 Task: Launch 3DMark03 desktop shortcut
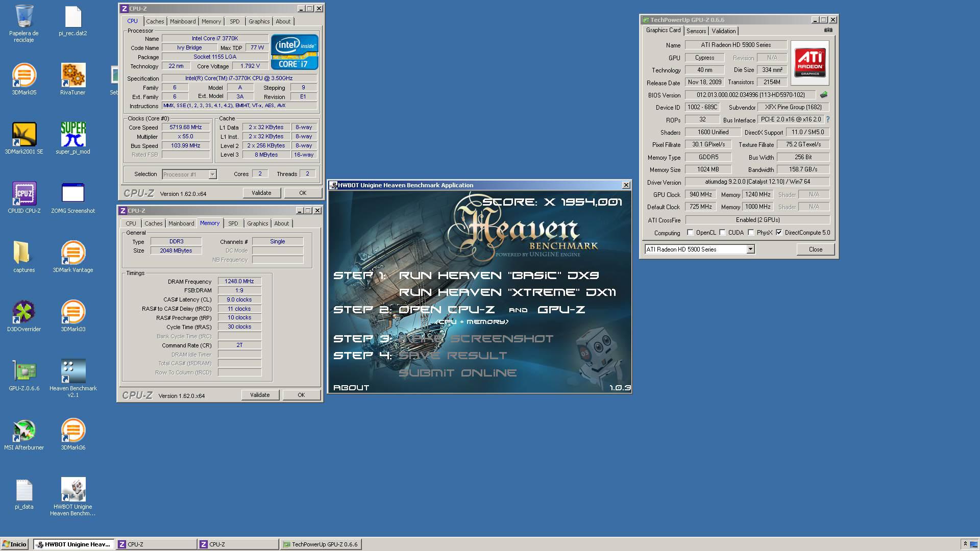point(73,316)
